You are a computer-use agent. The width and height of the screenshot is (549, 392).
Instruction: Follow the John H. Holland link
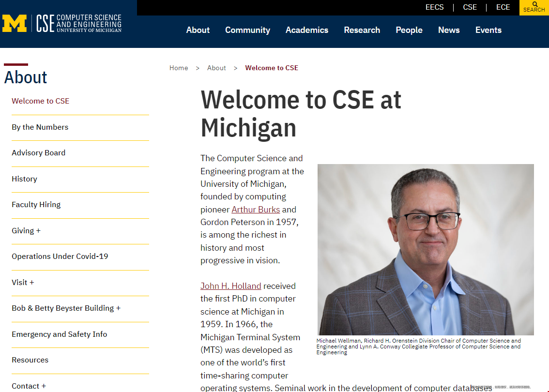230,286
